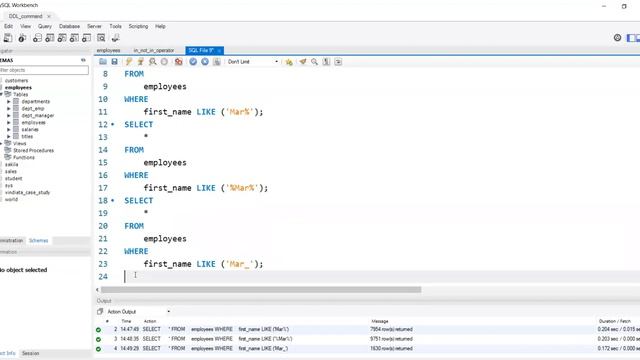Expand the titles table node

(x=9, y=136)
